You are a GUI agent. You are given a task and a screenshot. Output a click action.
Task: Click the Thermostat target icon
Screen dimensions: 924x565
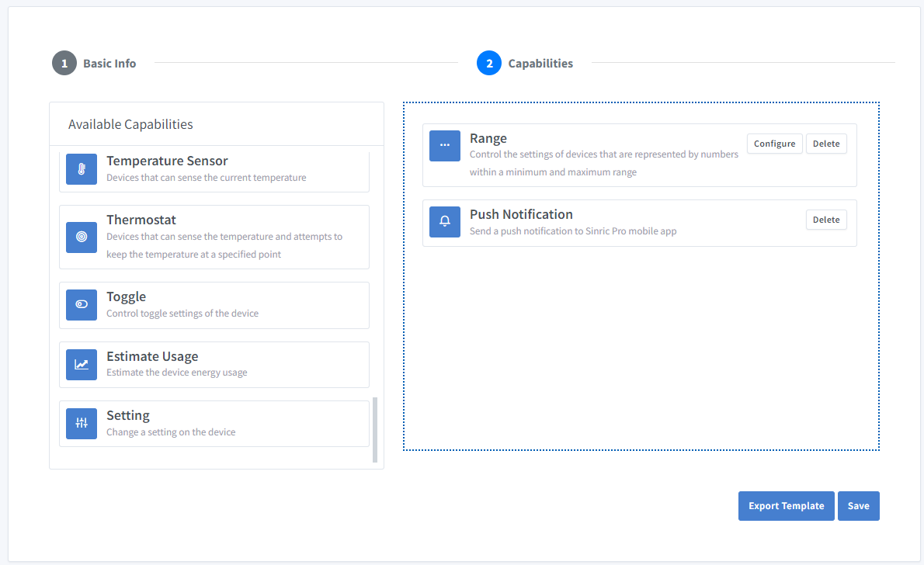click(82, 237)
